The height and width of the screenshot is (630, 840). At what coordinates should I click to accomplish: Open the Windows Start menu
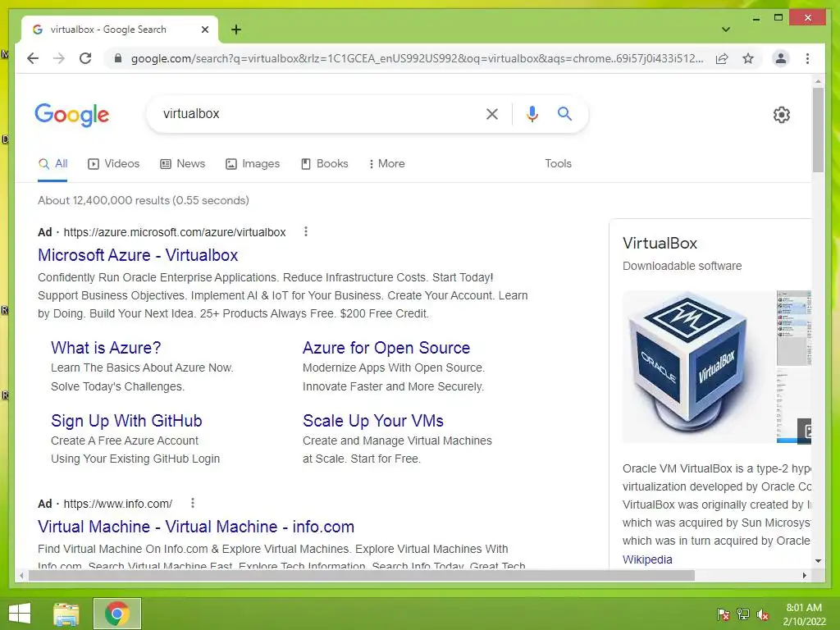[20, 614]
